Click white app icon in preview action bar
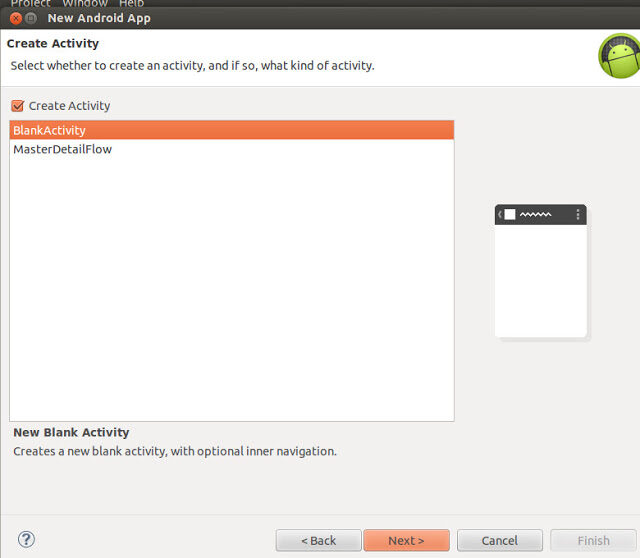 click(509, 214)
